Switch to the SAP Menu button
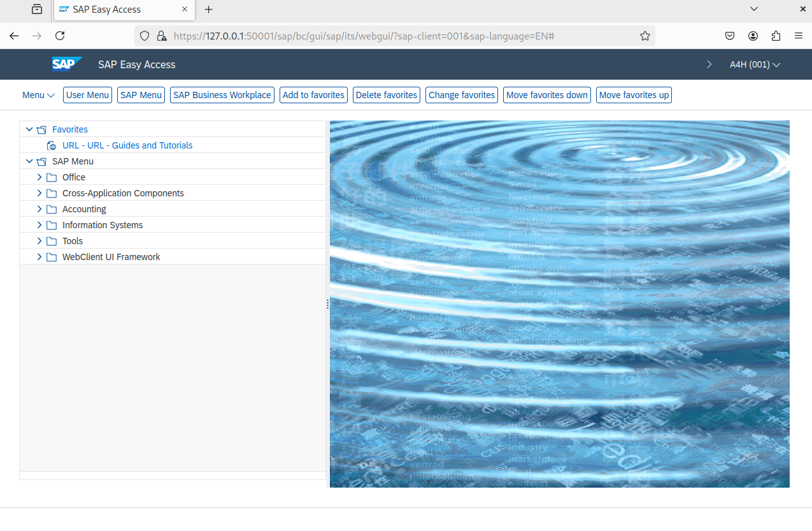Image resolution: width=812 pixels, height=531 pixels. [141, 95]
